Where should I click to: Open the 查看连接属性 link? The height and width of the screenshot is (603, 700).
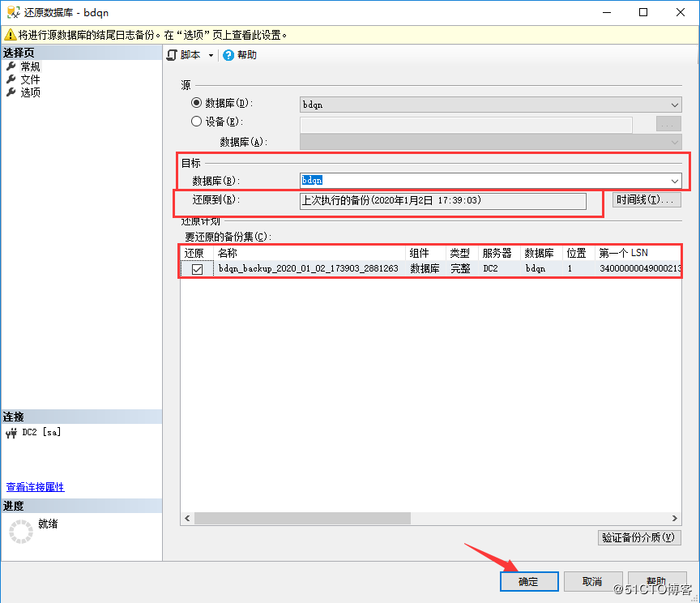pyautogui.click(x=36, y=487)
